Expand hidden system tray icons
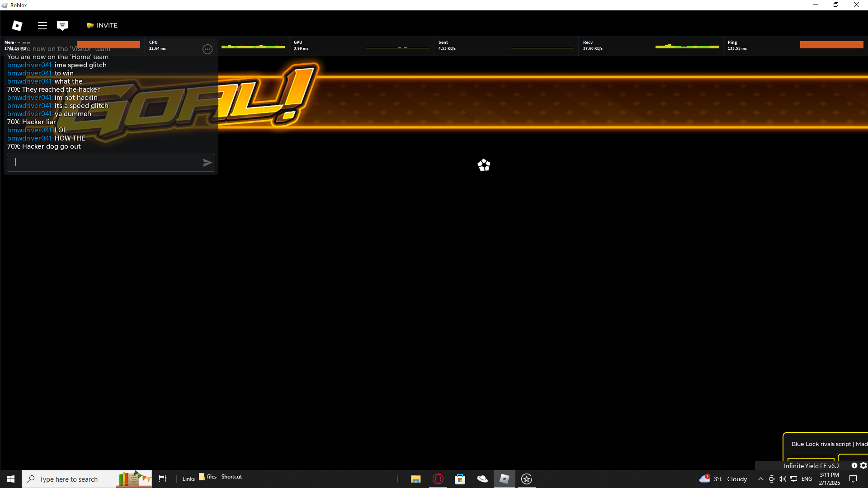This screenshot has height=488, width=868. click(x=761, y=479)
